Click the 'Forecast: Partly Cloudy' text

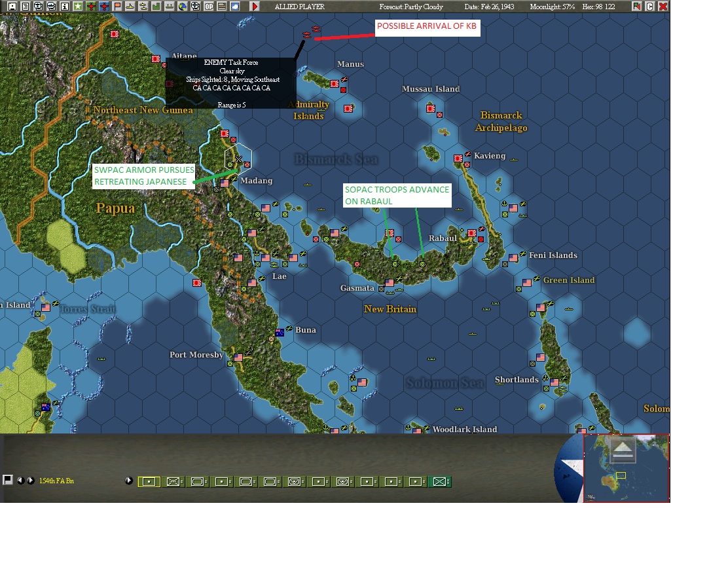[411, 7]
